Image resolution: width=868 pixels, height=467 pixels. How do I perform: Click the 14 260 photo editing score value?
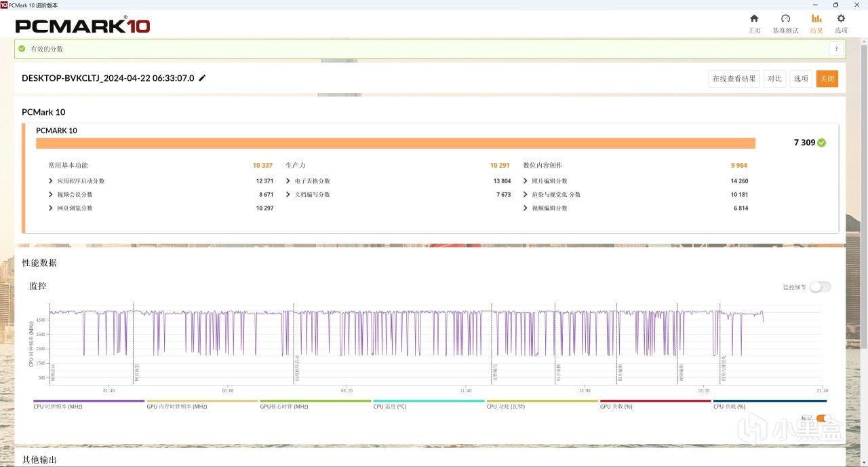tap(739, 181)
